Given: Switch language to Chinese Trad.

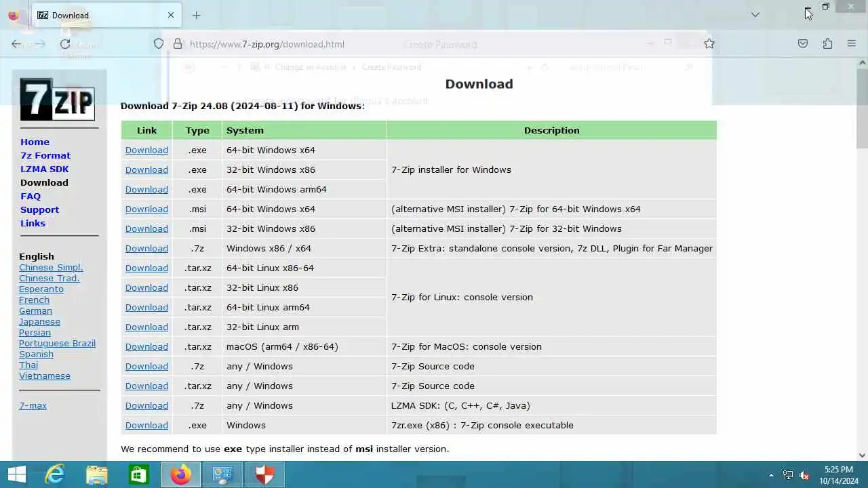Looking at the screenshot, I should click(x=50, y=278).
